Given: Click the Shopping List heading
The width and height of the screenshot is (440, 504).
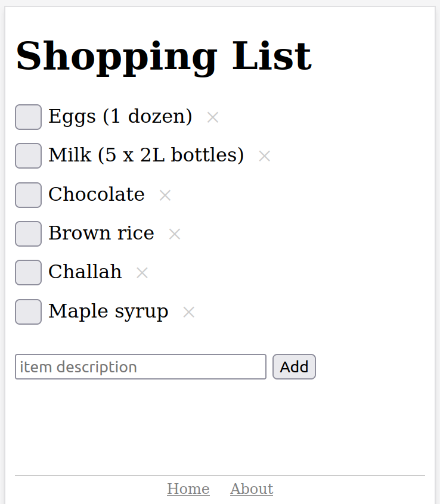Looking at the screenshot, I should [x=164, y=56].
